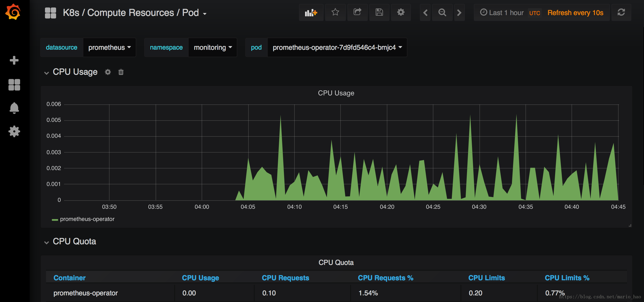The image size is (644, 302).
Task: Save the dashboard with floppy icon
Action: [x=379, y=12]
